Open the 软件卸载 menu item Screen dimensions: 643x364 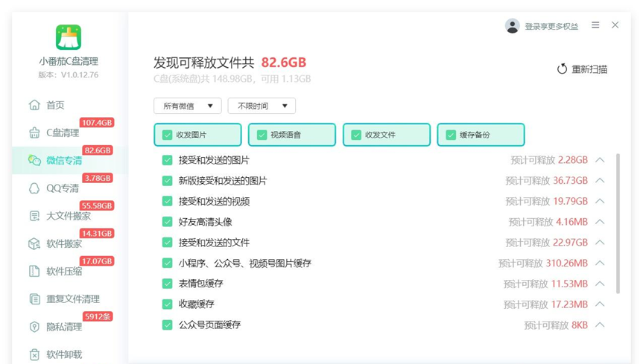pyautogui.click(x=64, y=354)
